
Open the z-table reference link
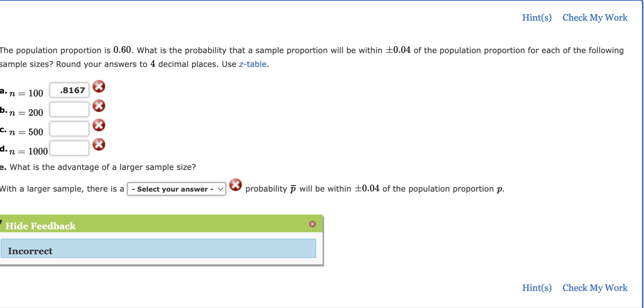(x=253, y=64)
